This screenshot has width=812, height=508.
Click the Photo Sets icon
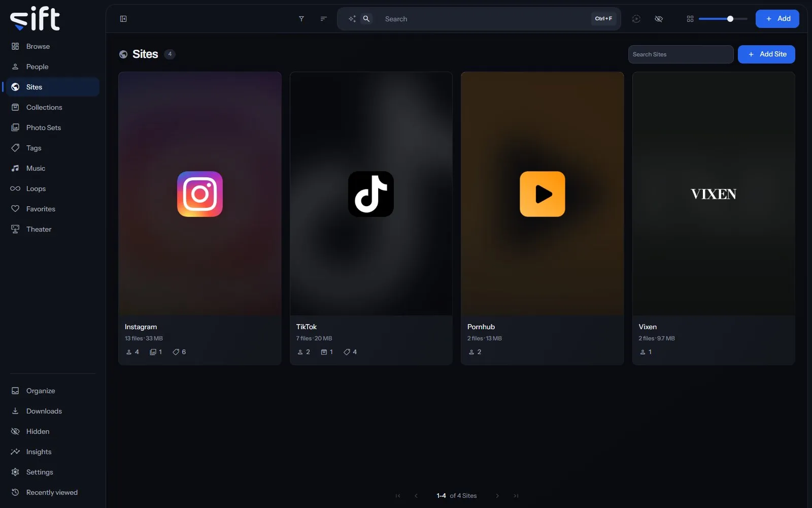point(15,128)
